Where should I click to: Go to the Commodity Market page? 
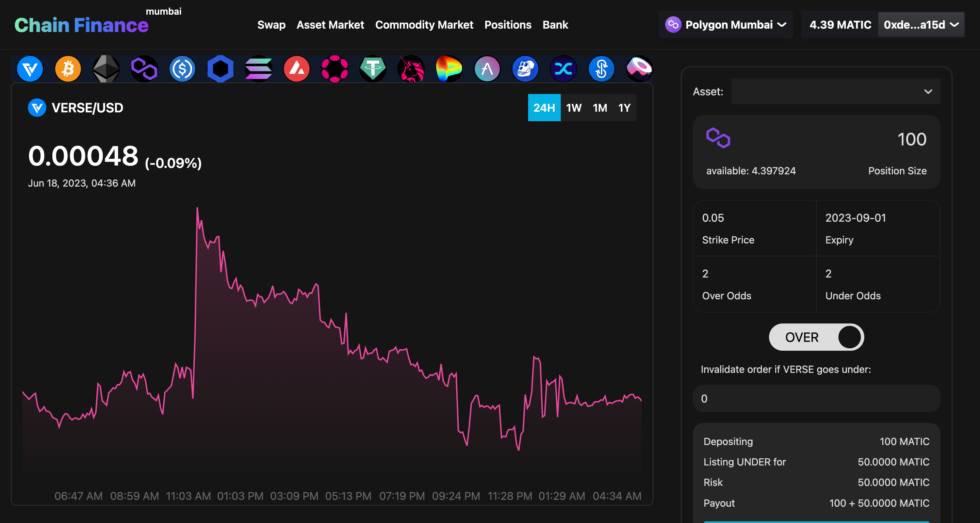pyautogui.click(x=424, y=25)
